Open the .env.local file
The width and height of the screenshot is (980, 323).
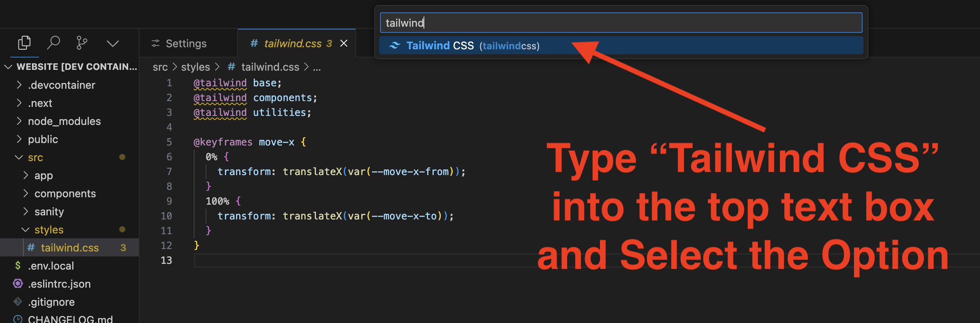(69, 265)
